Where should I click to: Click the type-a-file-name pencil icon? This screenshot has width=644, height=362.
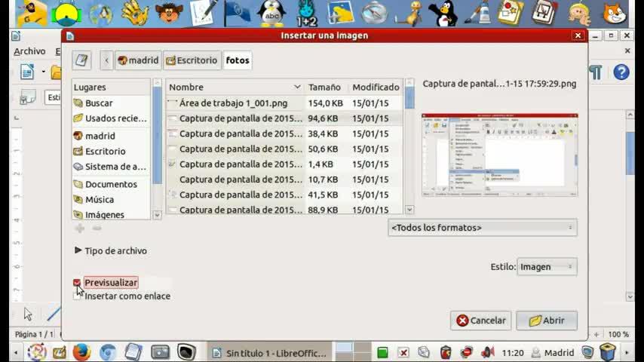click(x=81, y=60)
